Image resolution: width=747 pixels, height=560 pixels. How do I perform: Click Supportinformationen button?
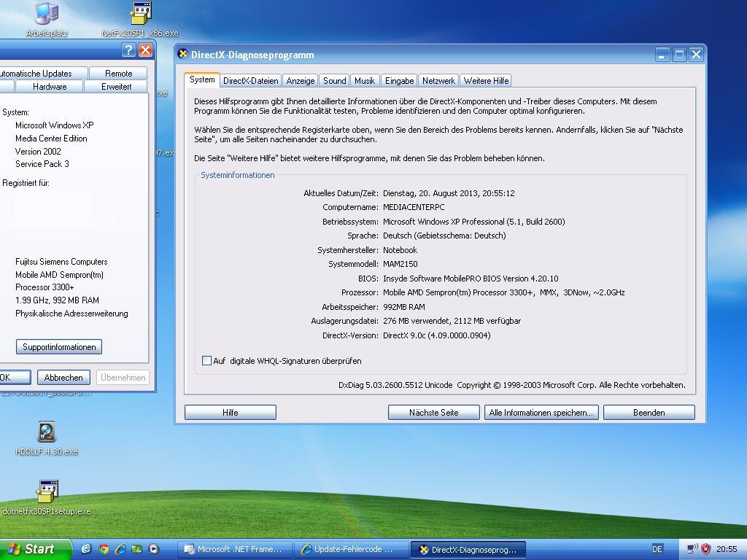59,346
